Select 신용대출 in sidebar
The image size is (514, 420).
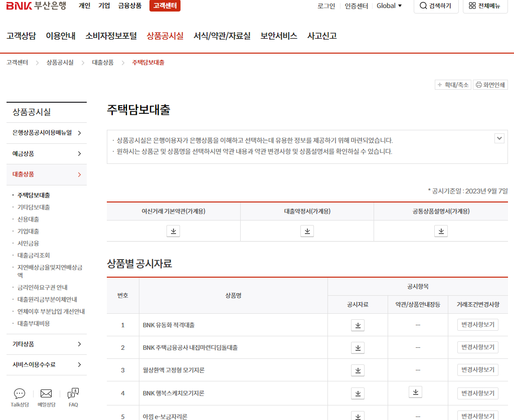click(x=28, y=219)
